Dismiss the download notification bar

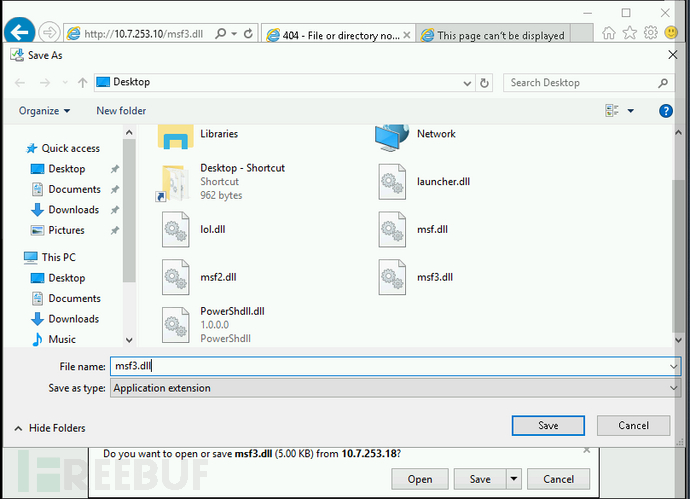[587, 450]
